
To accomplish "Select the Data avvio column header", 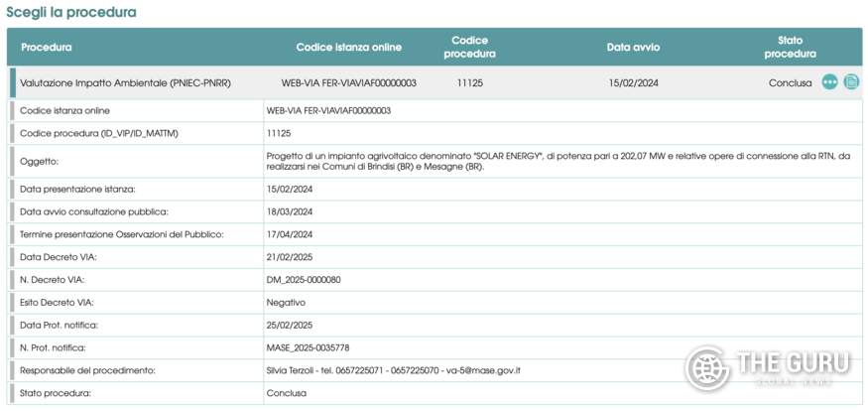I will coord(633,47).
